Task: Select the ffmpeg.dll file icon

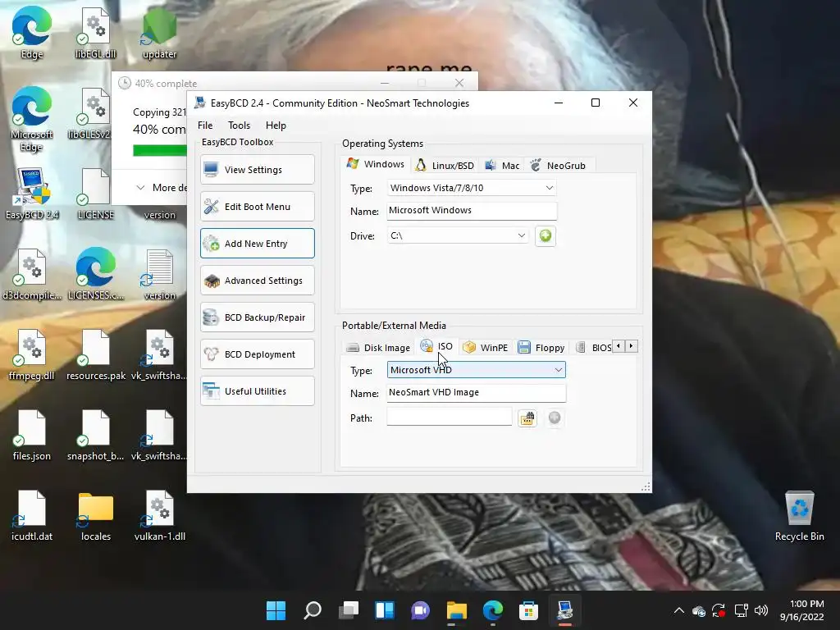Action: click(x=32, y=354)
